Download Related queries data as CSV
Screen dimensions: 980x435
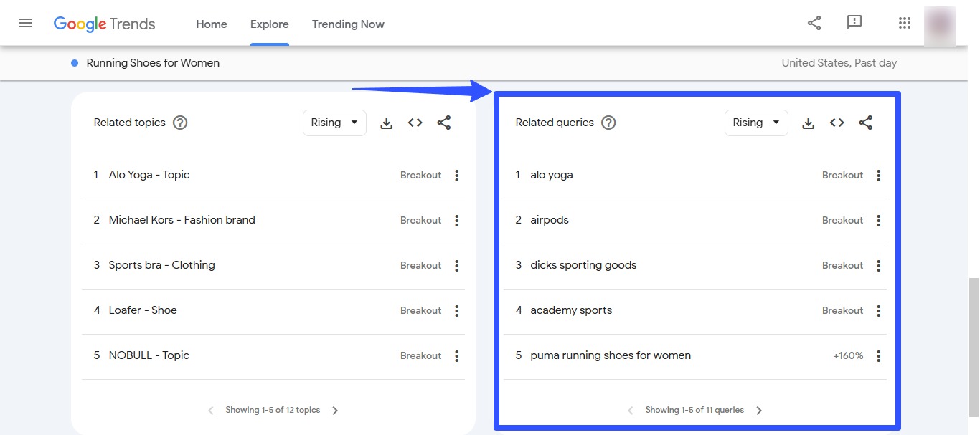[x=808, y=123]
